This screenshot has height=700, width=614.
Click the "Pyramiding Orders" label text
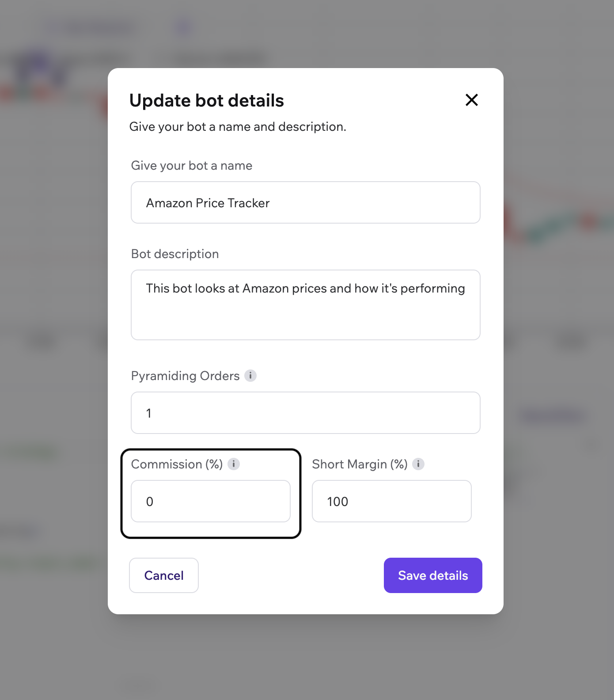click(x=185, y=376)
